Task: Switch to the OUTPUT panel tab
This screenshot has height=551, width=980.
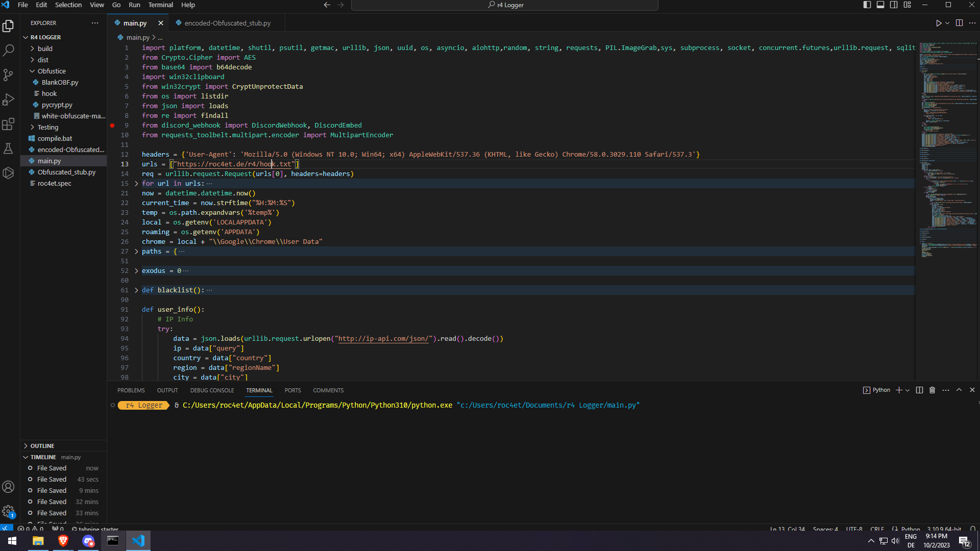Action: [167, 390]
